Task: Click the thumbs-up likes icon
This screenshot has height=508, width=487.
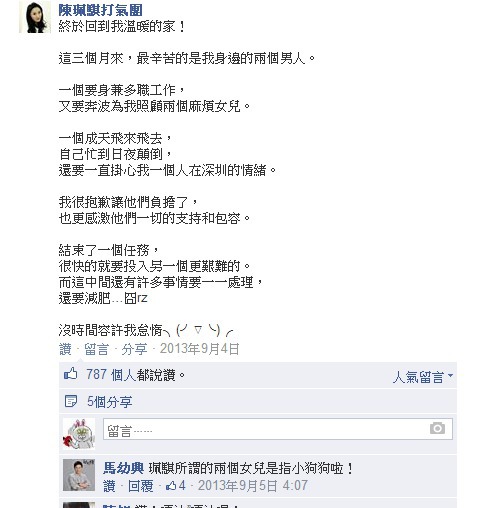Action: click(x=70, y=374)
